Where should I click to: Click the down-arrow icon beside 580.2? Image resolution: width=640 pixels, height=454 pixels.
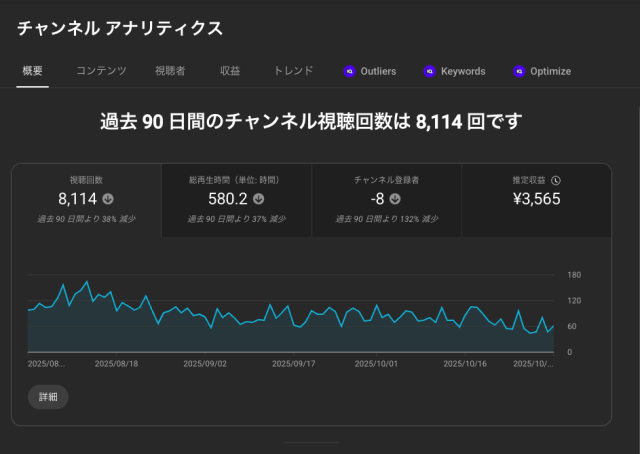tap(259, 199)
